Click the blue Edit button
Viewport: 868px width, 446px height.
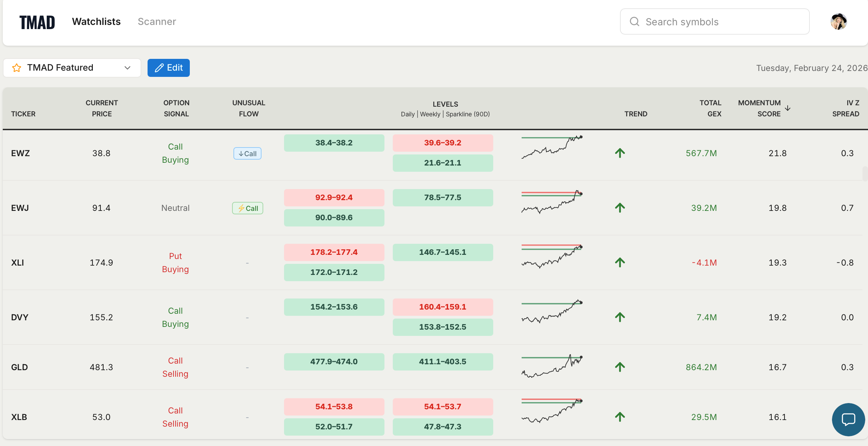click(168, 68)
